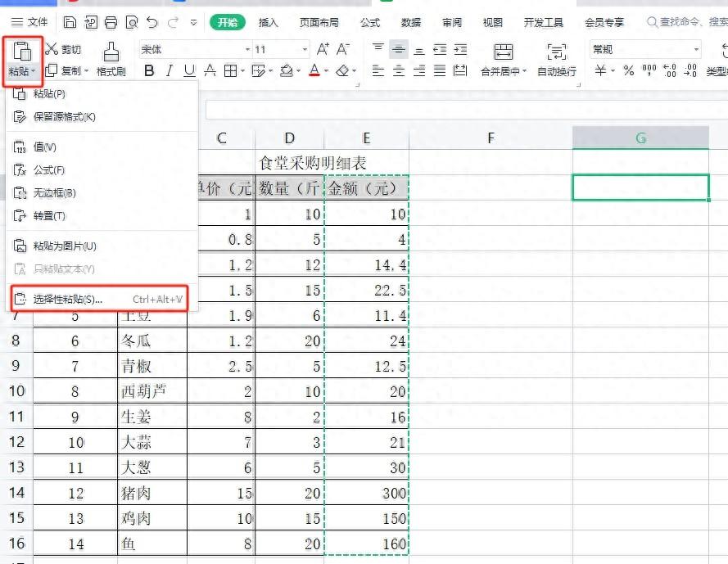Viewport: 728px width, 564px height.
Task: Open the font color dropdown arrow
Action: pyautogui.click(x=327, y=71)
